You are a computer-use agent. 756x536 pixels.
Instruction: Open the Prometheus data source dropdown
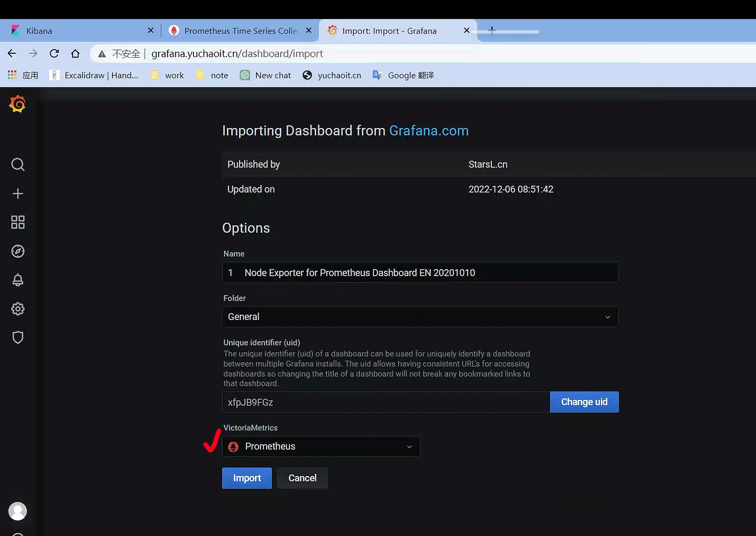click(321, 446)
